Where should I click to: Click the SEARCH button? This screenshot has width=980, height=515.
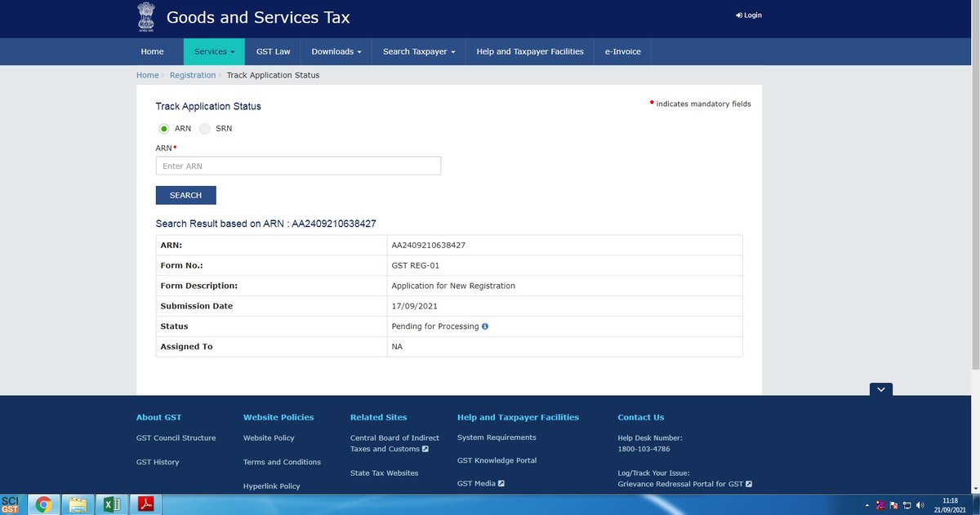click(185, 195)
